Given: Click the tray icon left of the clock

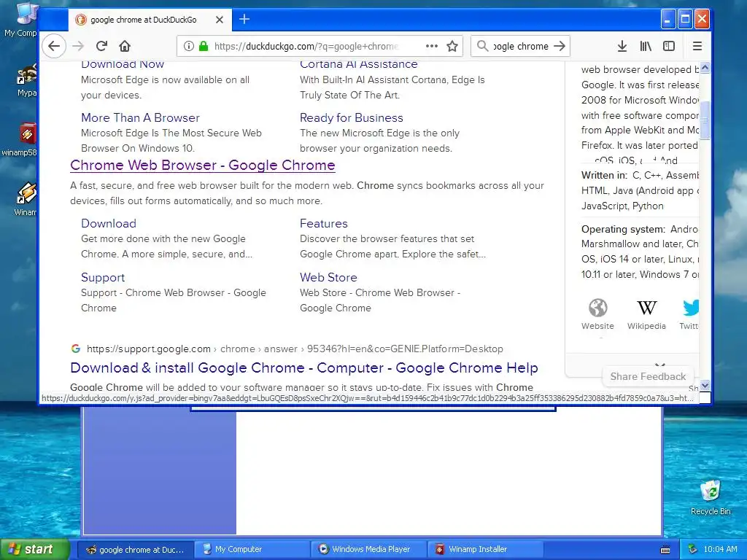Looking at the screenshot, I should click(693, 550).
